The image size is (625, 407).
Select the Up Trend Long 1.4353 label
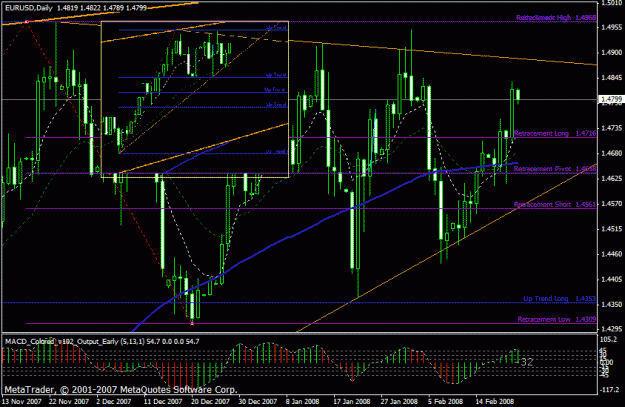coord(560,298)
